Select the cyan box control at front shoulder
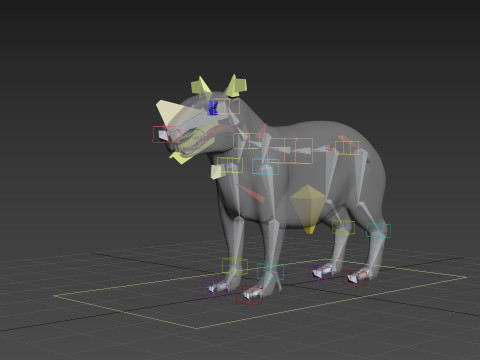Viewport: 480px width, 360px height. pos(265,166)
